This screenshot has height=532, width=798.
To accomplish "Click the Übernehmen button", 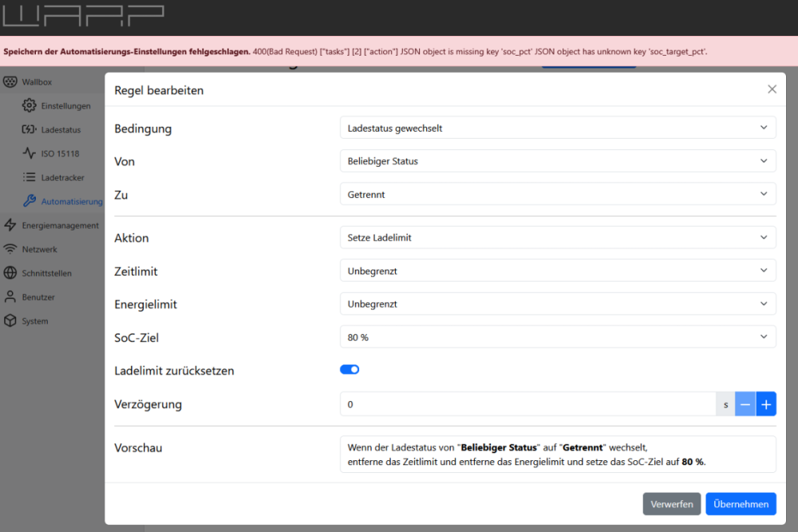I will 741,503.
